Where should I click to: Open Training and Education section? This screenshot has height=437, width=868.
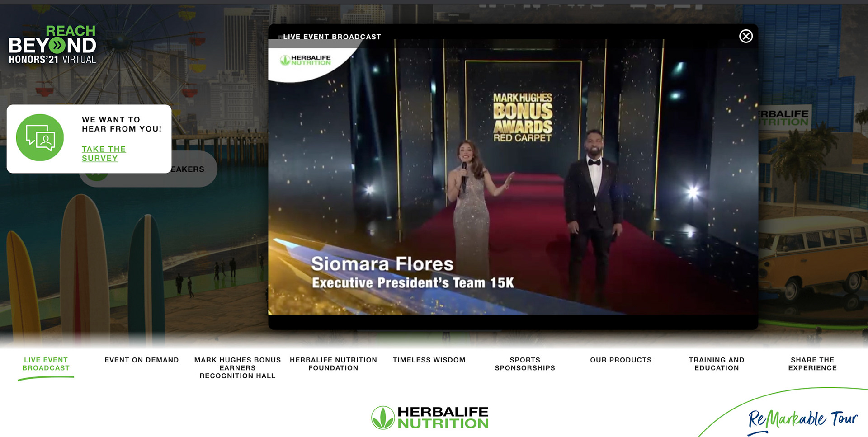[717, 364]
